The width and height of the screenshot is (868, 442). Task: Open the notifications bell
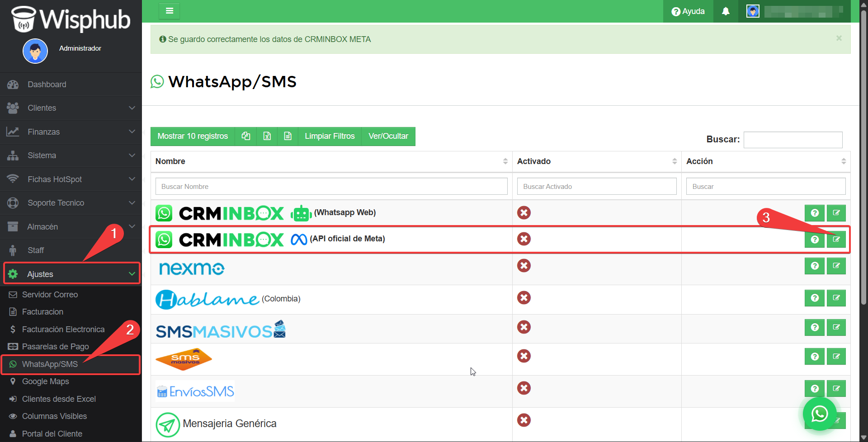[726, 11]
